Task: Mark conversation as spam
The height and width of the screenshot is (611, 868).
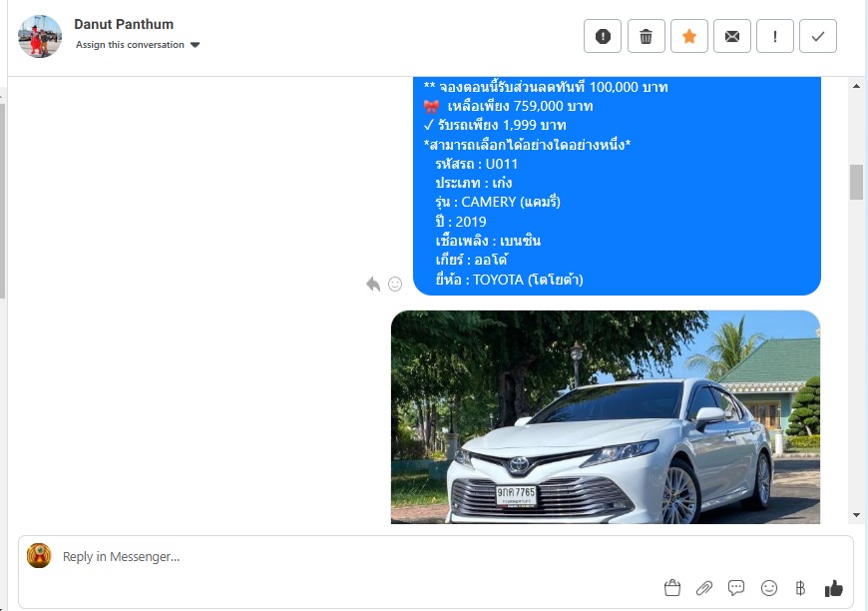Action: coord(603,36)
